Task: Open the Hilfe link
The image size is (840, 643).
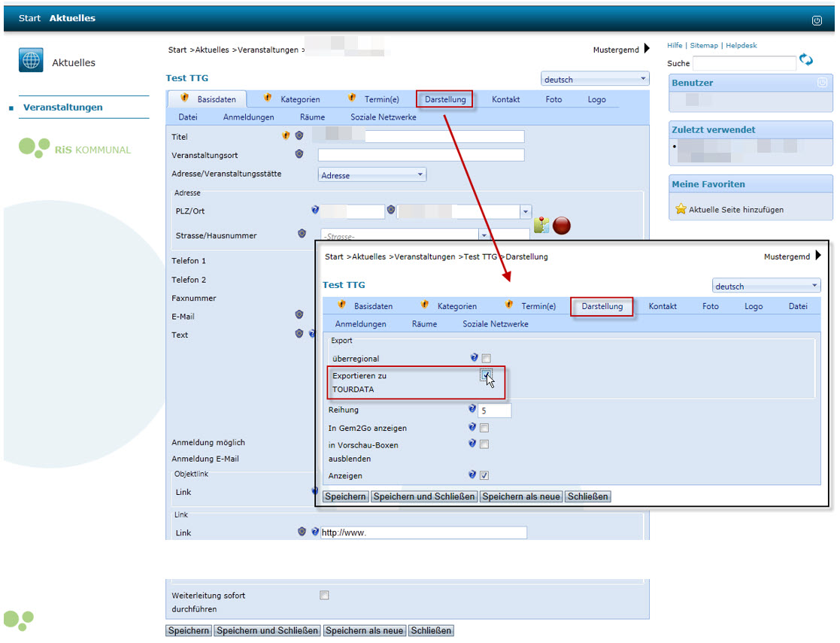Action: [675, 46]
